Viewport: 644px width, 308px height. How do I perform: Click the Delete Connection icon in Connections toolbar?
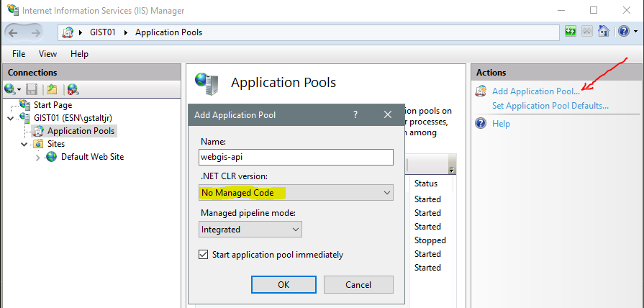coord(73,89)
